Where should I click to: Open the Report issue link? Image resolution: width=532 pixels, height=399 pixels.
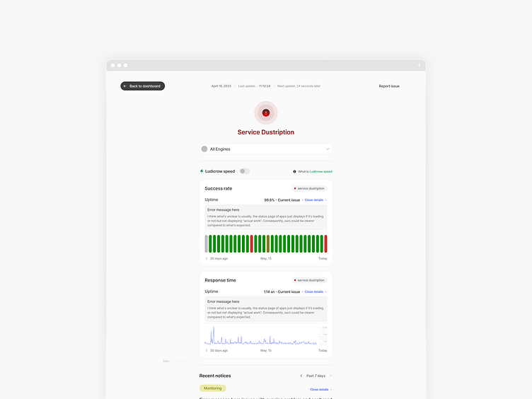tap(389, 86)
